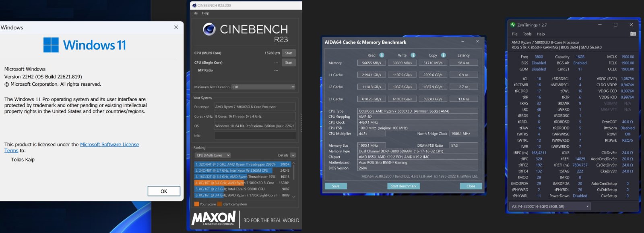Select the highlighted Ryzen 7 5800X3D ranking row
Screen dimensions: 644x233
tap(243, 183)
